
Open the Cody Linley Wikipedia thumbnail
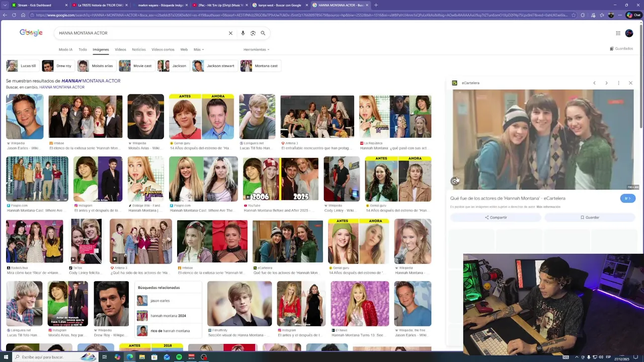[342, 179]
